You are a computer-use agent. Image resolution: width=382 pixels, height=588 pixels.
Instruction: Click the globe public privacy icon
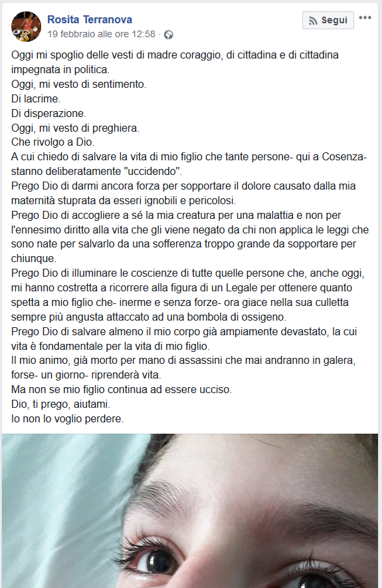click(169, 35)
